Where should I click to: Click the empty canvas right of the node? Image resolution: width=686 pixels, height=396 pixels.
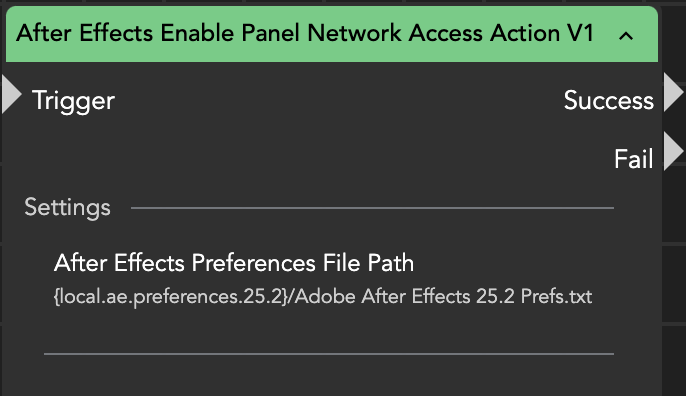pyautogui.click(x=674, y=284)
